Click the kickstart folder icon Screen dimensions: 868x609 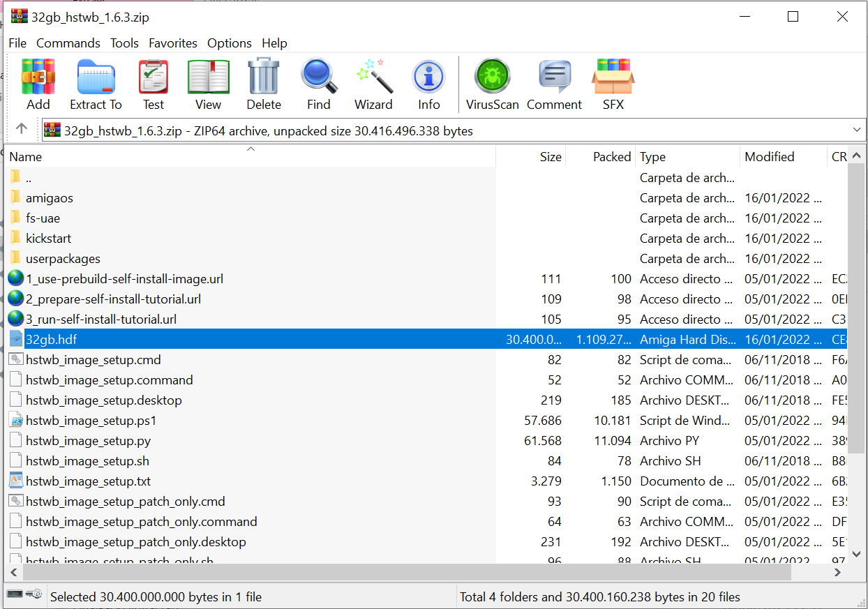coord(16,238)
